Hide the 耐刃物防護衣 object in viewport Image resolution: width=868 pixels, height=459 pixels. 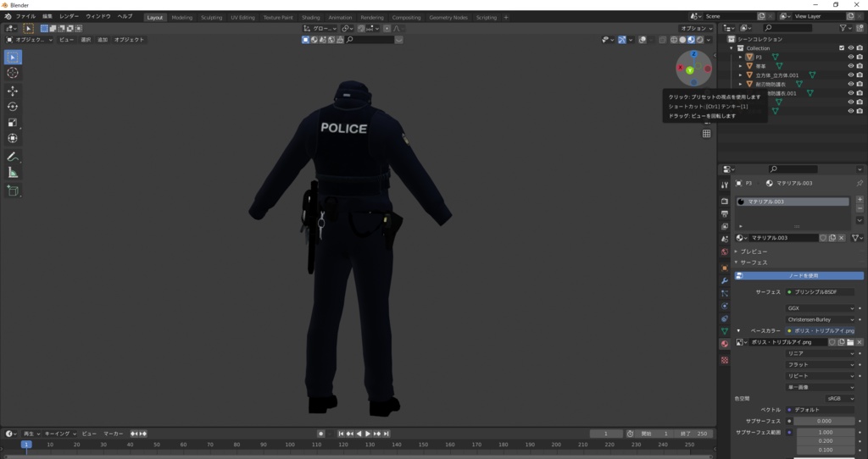(x=851, y=84)
